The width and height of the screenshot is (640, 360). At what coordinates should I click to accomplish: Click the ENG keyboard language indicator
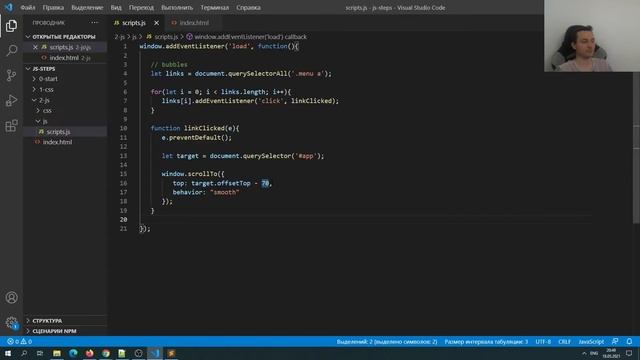click(594, 353)
